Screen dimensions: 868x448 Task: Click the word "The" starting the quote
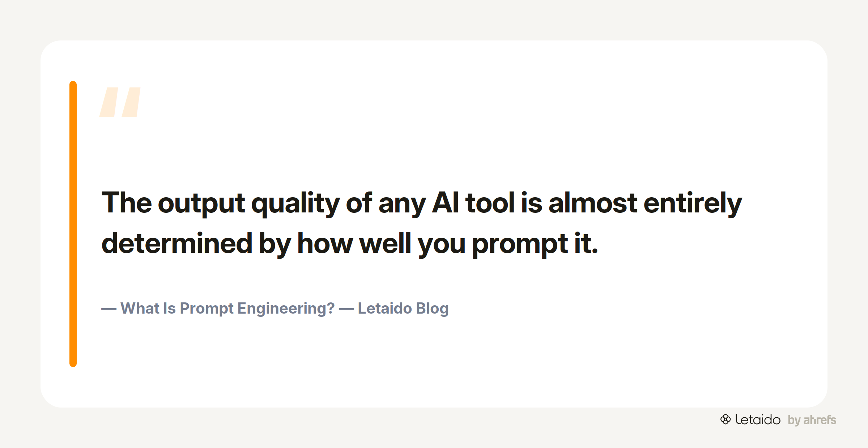point(127,203)
